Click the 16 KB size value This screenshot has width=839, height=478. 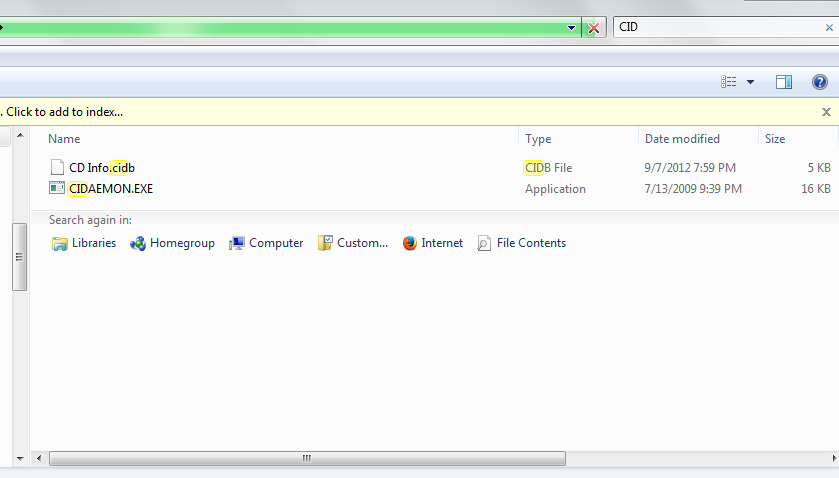pyautogui.click(x=815, y=189)
